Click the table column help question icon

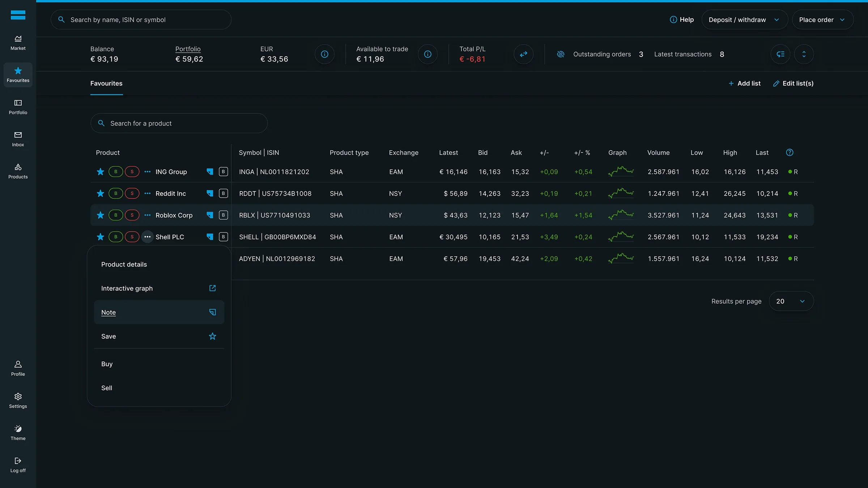790,152
